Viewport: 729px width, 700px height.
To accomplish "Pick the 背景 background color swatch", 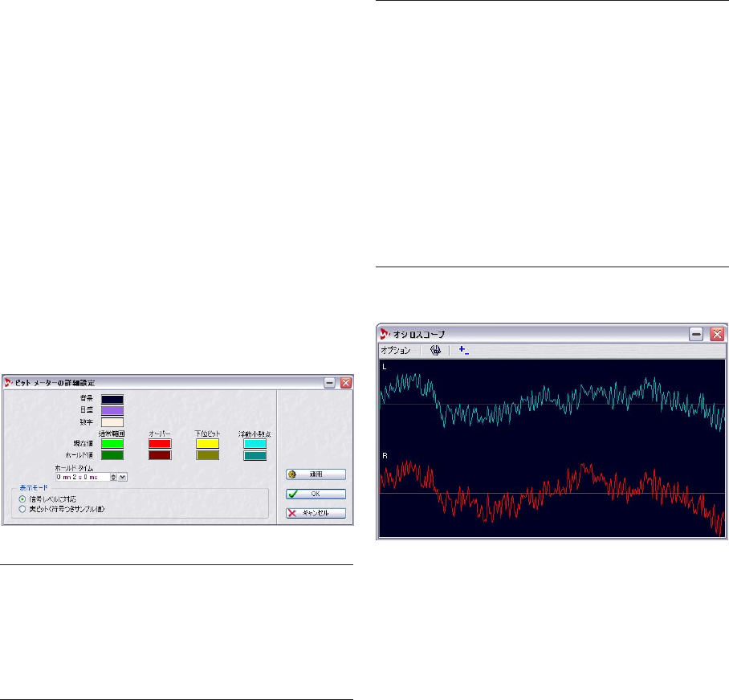I will 112,399.
